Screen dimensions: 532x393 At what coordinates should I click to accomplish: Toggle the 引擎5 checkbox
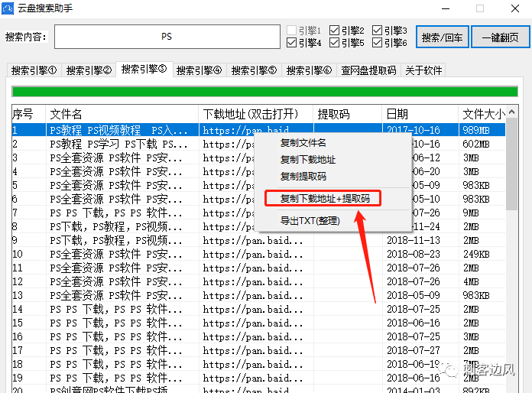[x=334, y=42]
